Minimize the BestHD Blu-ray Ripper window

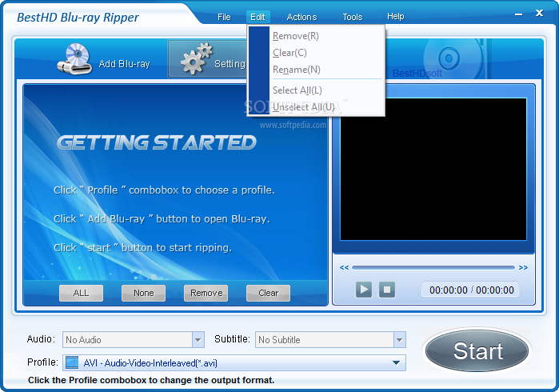519,14
